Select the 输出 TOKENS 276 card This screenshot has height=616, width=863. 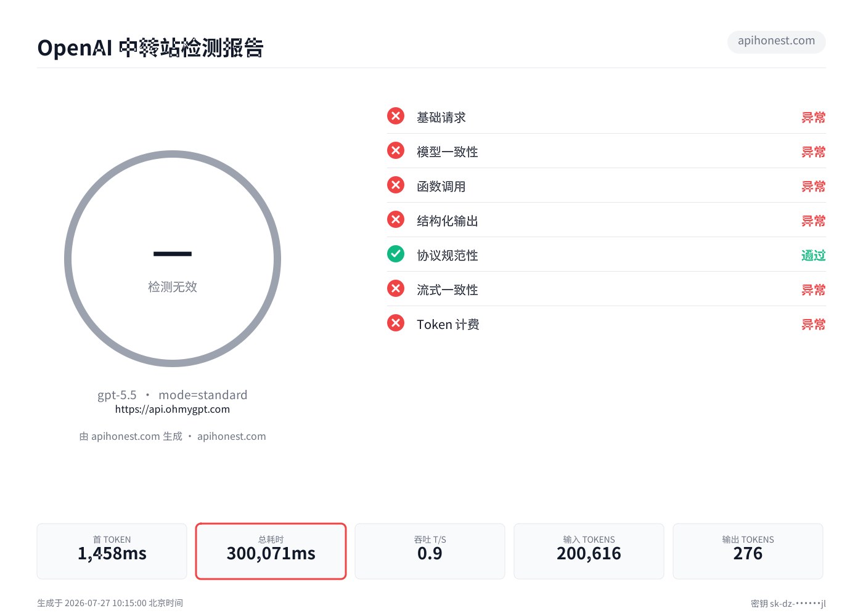coord(748,551)
